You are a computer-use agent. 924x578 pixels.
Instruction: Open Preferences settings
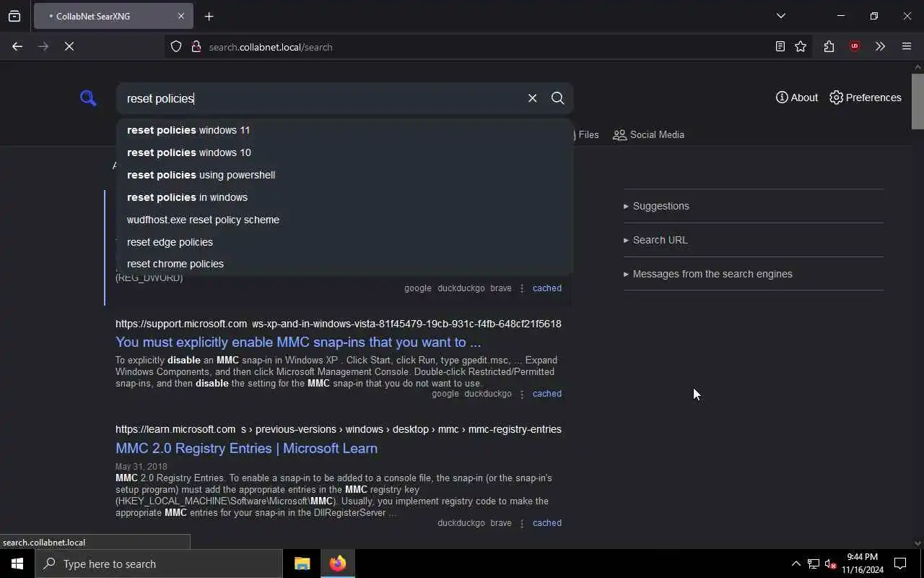866,98
